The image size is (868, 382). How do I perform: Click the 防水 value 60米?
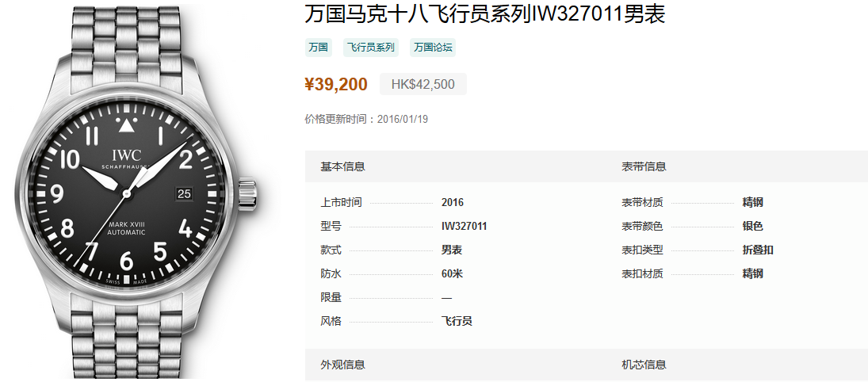(452, 273)
